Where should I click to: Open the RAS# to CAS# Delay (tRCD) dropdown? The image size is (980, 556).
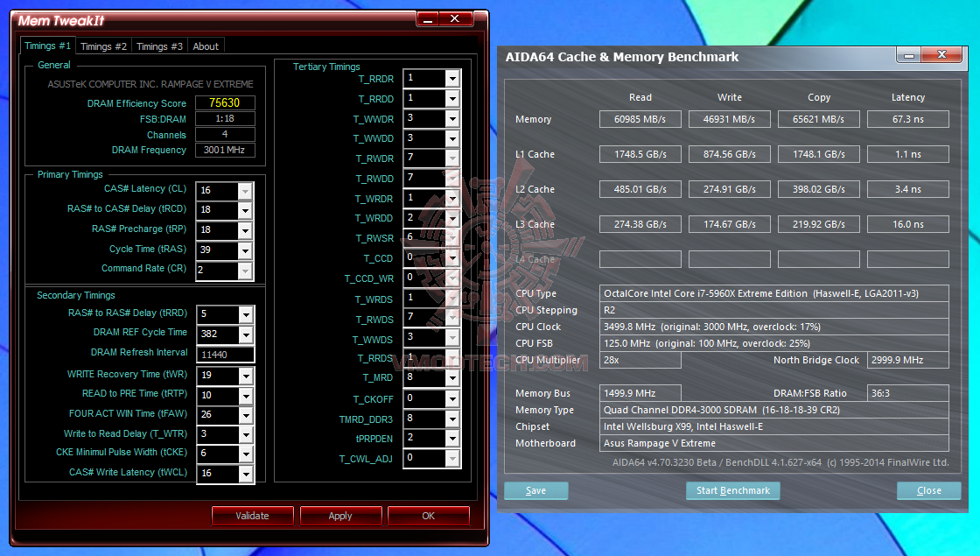[x=245, y=210]
